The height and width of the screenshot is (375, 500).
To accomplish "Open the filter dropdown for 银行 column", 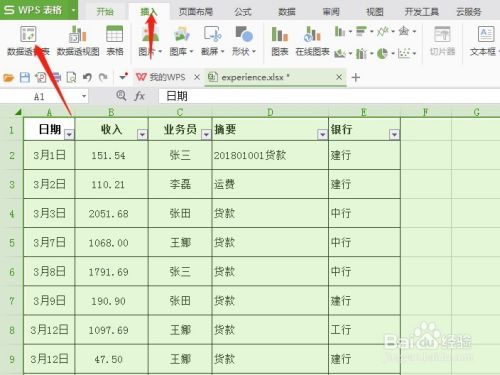I will point(394,134).
